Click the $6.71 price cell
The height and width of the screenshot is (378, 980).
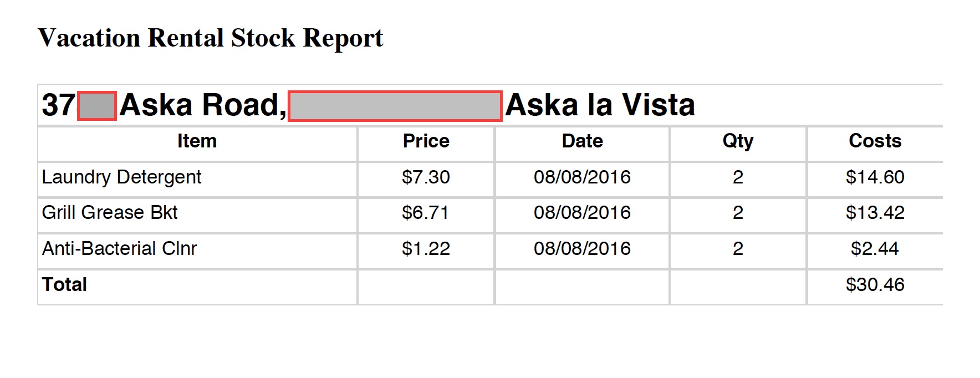(x=425, y=213)
